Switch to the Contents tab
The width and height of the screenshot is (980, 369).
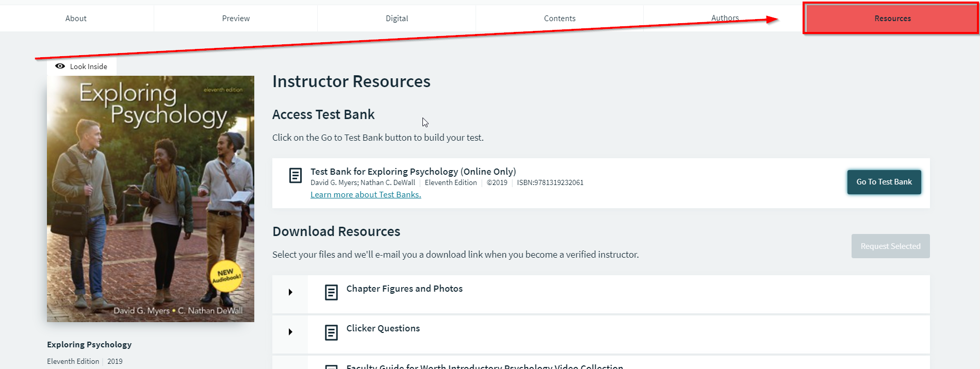[559, 18]
